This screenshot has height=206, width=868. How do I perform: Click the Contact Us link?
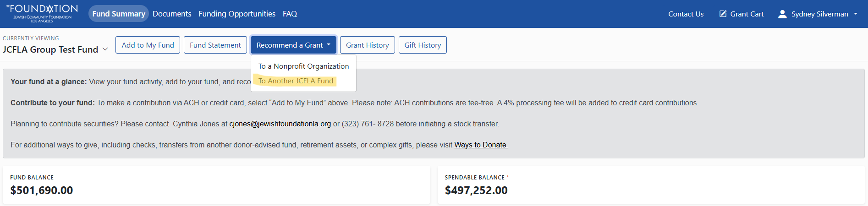click(686, 14)
